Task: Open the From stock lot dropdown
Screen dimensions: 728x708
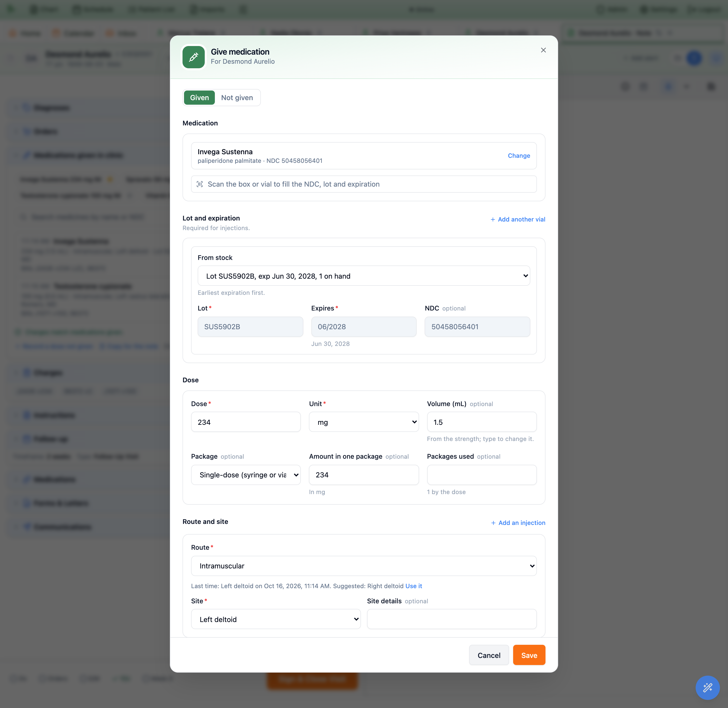Action: tap(364, 276)
